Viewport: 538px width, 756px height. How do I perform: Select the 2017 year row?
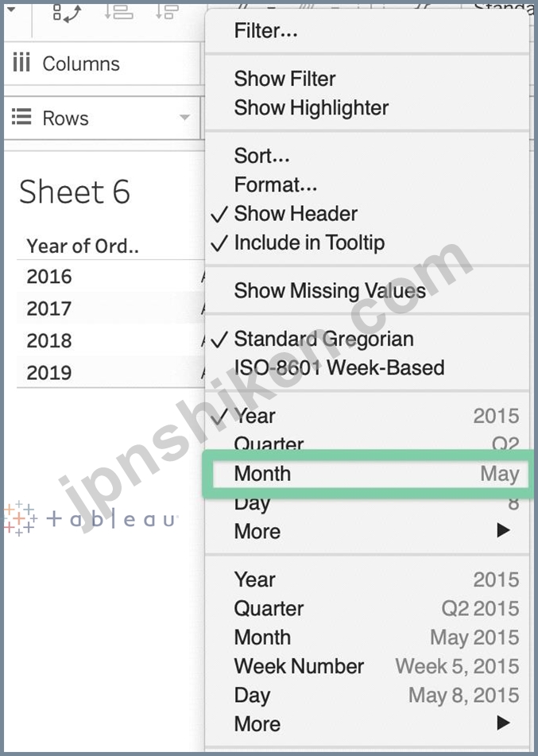tap(49, 308)
